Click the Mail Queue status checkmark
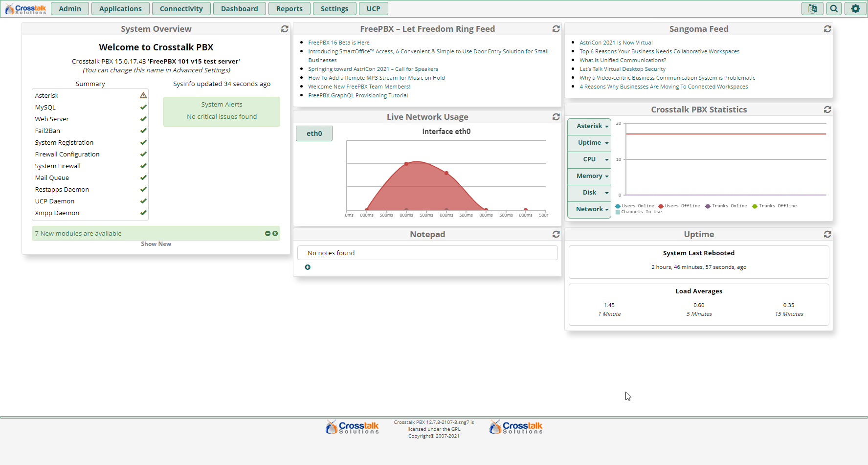 [x=143, y=177]
